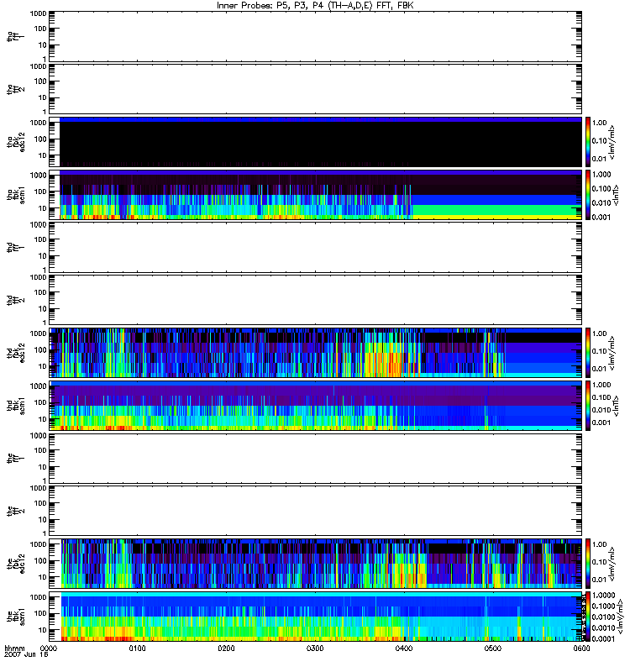Click the '1.000' value on tha scm1 colorbar
This screenshot has width=630, height=672.
(x=601, y=175)
